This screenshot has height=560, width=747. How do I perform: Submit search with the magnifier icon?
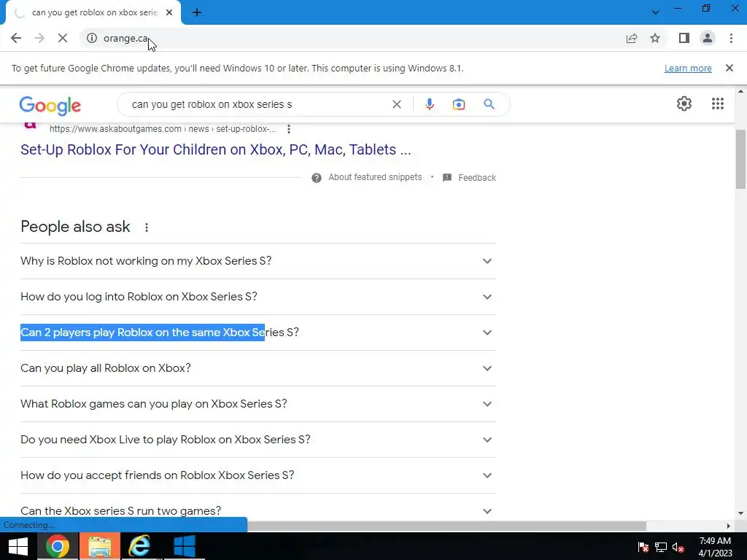click(x=489, y=104)
